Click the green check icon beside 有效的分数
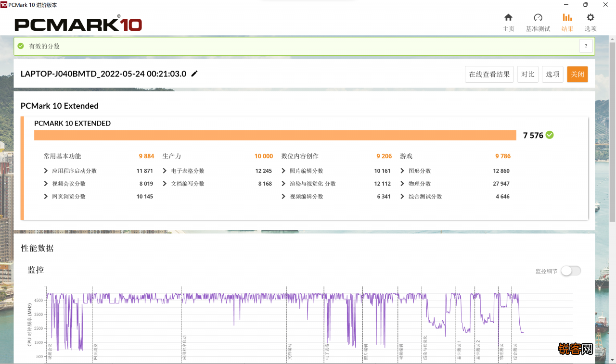The image size is (616, 364). [x=21, y=46]
